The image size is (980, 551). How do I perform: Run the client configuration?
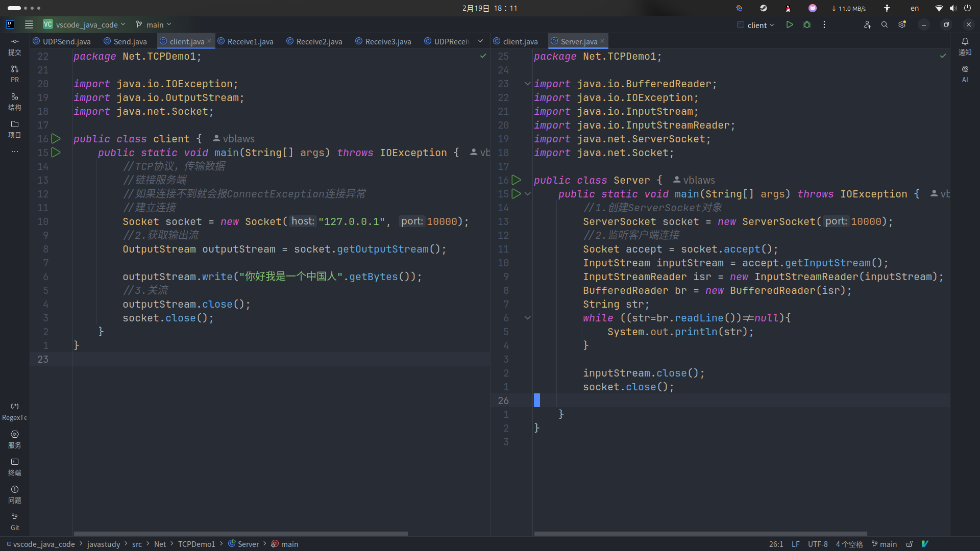pos(790,24)
